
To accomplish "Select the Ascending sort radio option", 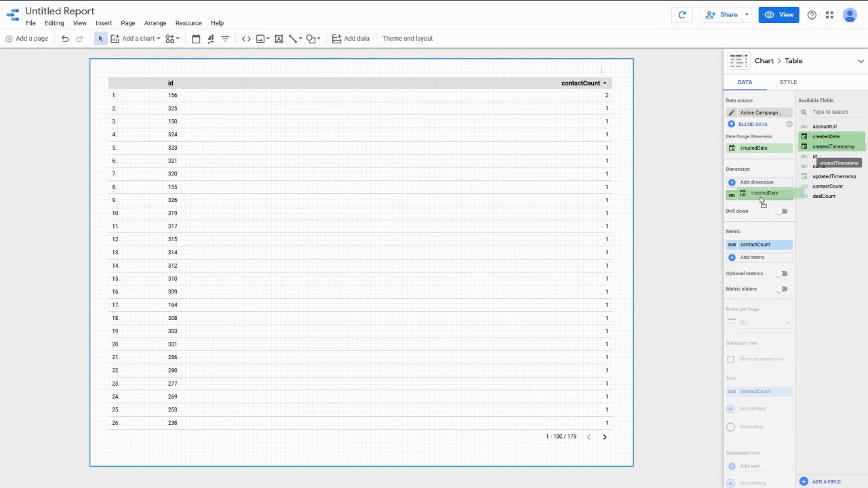I will (730, 427).
